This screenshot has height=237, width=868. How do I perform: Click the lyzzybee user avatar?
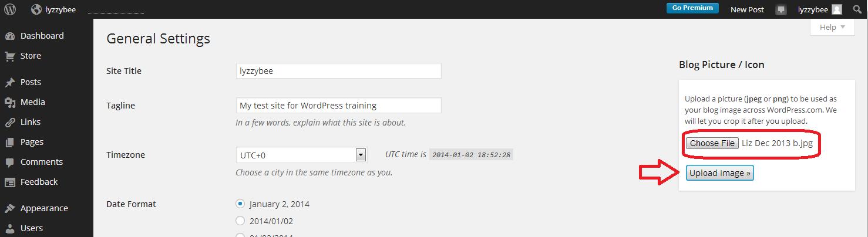point(836,9)
